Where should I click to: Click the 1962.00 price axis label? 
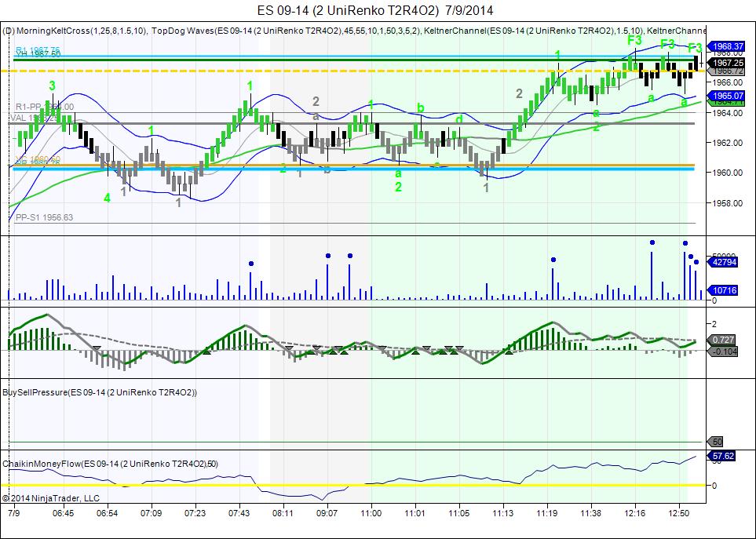[x=727, y=143]
